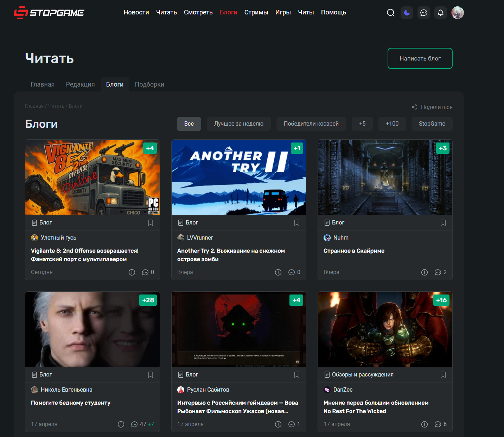Open notifications bell icon
This screenshot has height=437, width=504.
pos(441,13)
